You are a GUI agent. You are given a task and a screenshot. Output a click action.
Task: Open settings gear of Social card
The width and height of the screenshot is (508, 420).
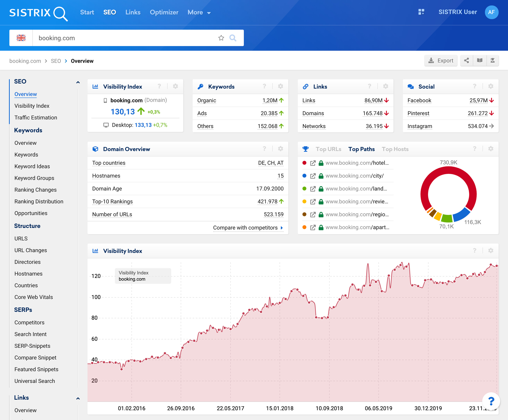(491, 86)
